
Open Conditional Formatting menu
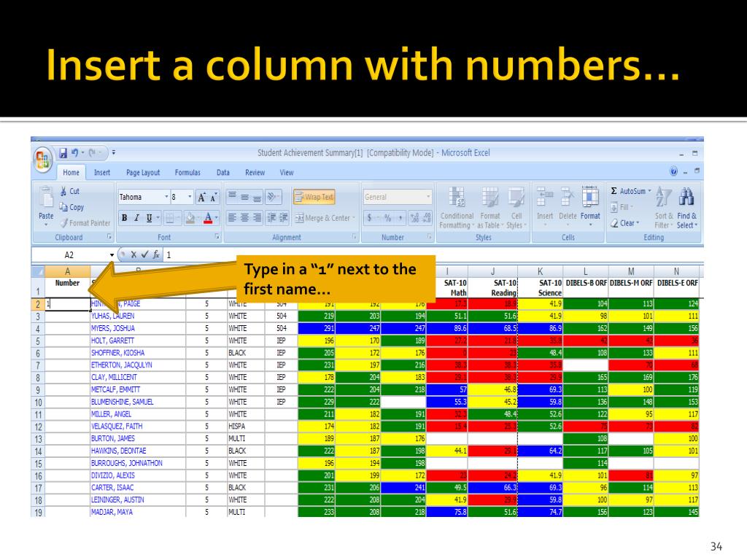457,208
